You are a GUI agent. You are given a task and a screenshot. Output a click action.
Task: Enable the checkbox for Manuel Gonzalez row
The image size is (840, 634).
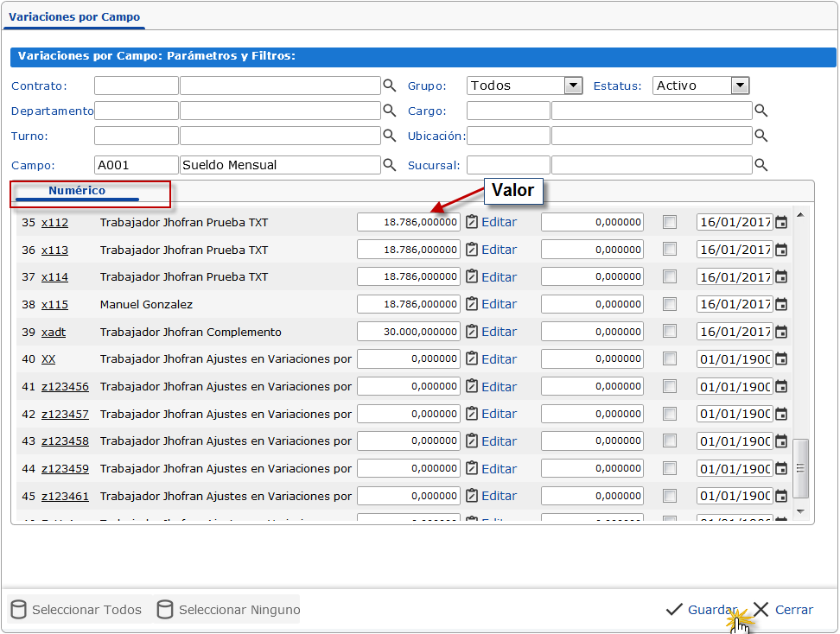[670, 304]
